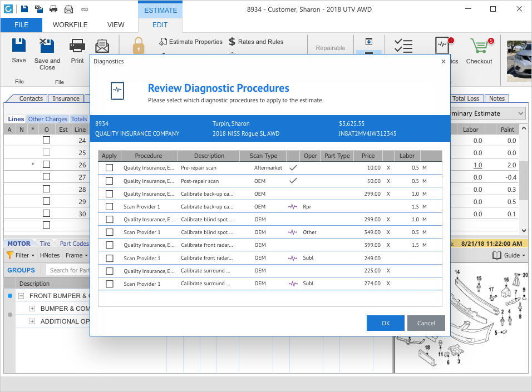532x392 pixels.
Task: Collapse the FRONT BUMPER group
Action: [x=22, y=296]
